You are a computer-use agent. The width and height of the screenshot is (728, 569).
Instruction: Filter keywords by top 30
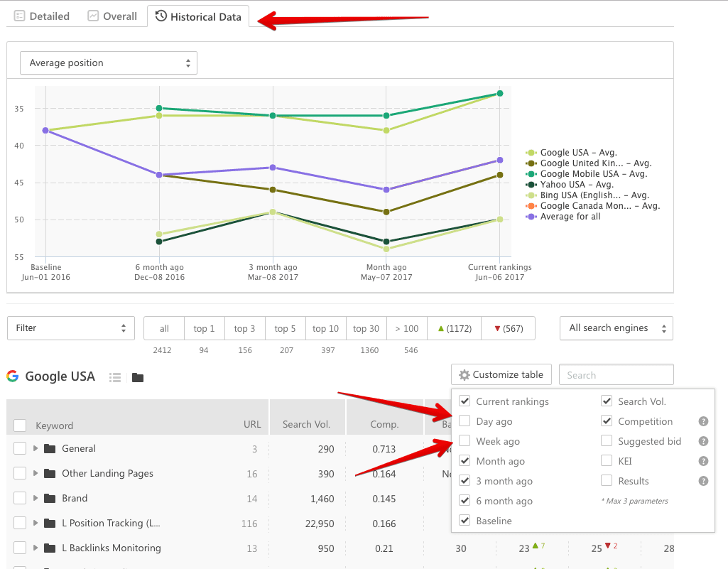point(366,328)
